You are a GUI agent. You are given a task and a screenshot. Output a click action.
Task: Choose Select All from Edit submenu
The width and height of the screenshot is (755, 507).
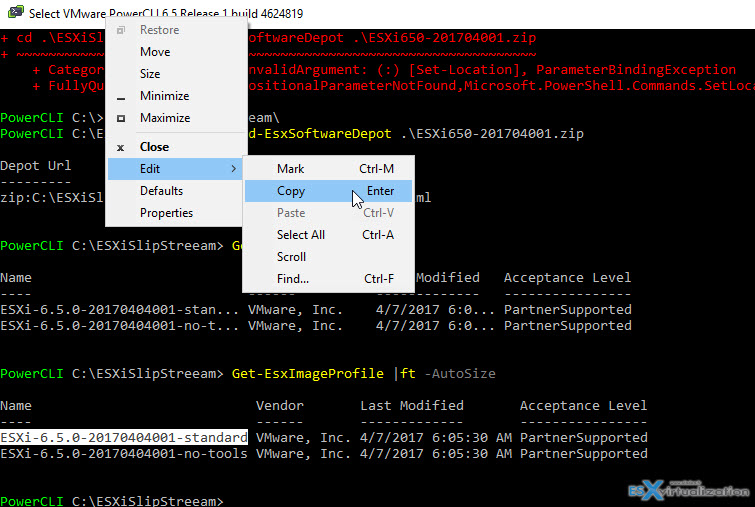tap(300, 235)
